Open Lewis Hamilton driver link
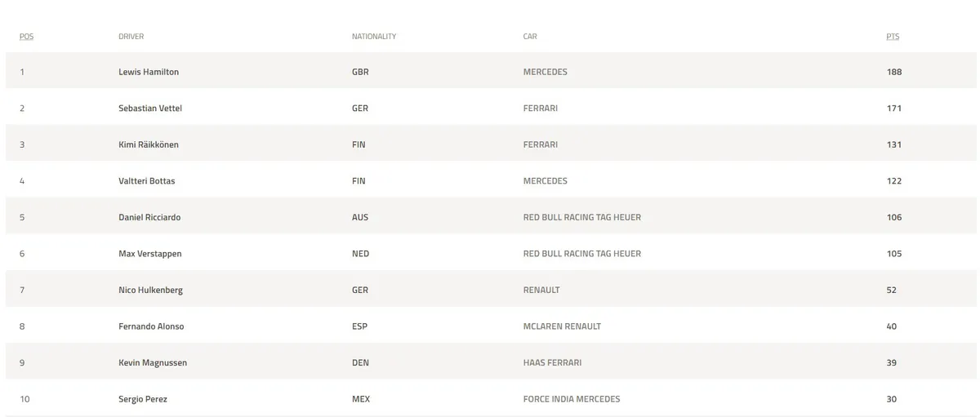Image resolution: width=980 pixels, height=417 pixels. point(149,72)
